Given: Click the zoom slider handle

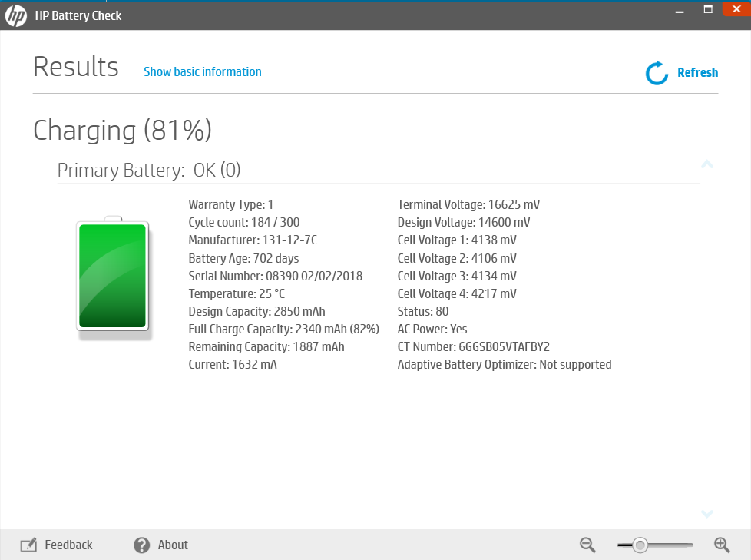Looking at the screenshot, I should (x=641, y=545).
